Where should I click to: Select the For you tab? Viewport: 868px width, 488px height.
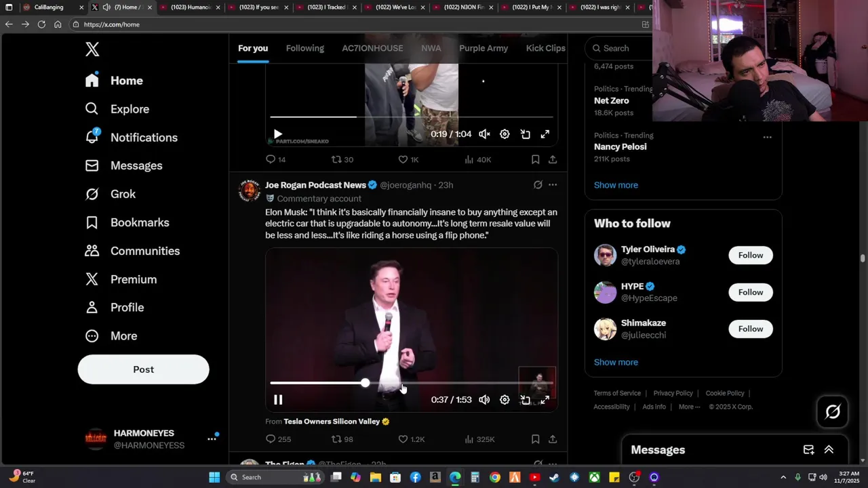[x=253, y=48]
